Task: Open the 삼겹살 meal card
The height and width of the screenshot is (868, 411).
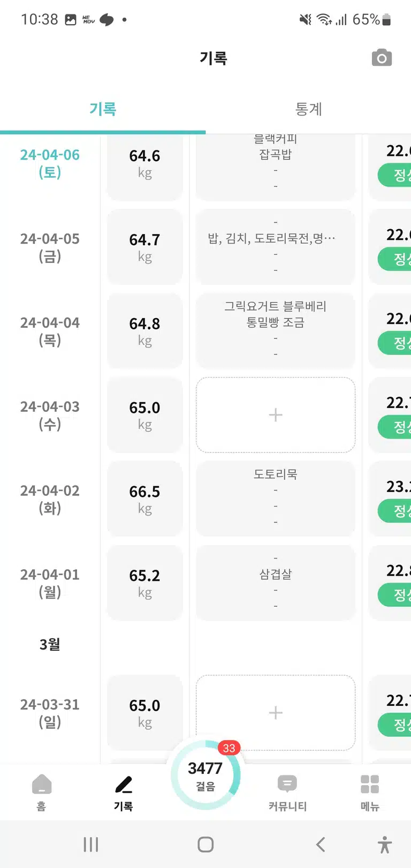Action: click(276, 583)
